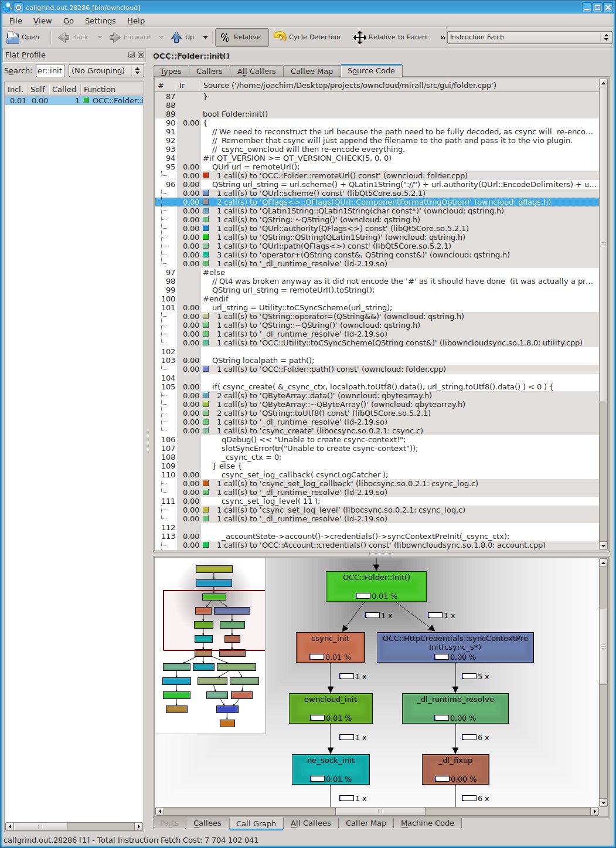Viewport: 616px width, 848px height.
Task: Click in the Search input field
Action: (50, 70)
